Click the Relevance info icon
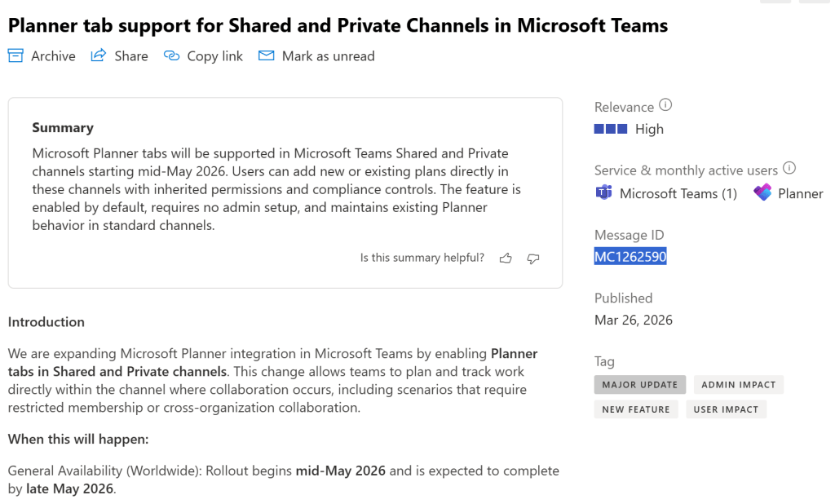The height and width of the screenshot is (504, 835). 665,105
